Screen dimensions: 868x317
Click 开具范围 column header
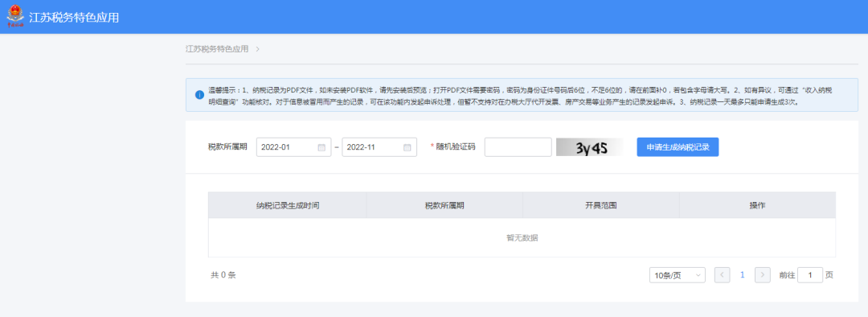click(x=601, y=205)
